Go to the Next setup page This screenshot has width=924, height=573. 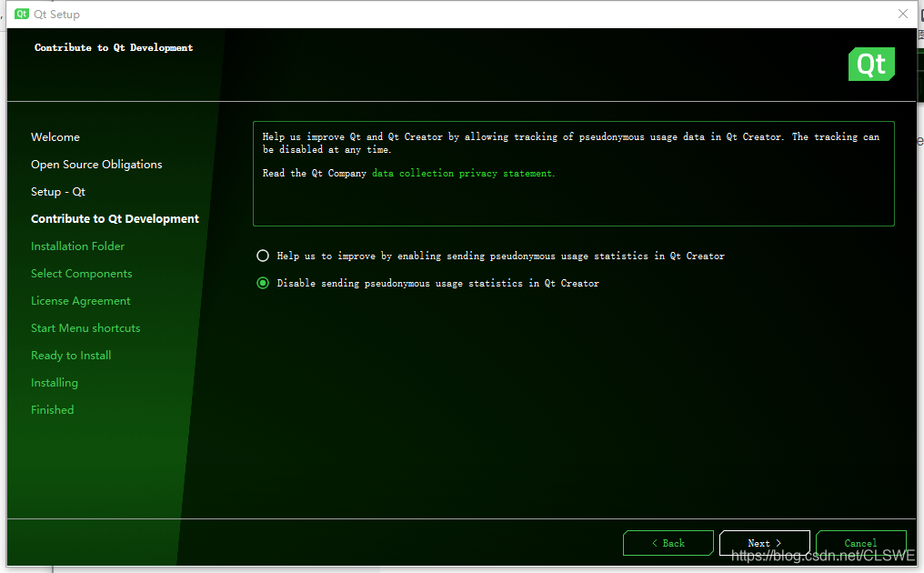pos(764,543)
